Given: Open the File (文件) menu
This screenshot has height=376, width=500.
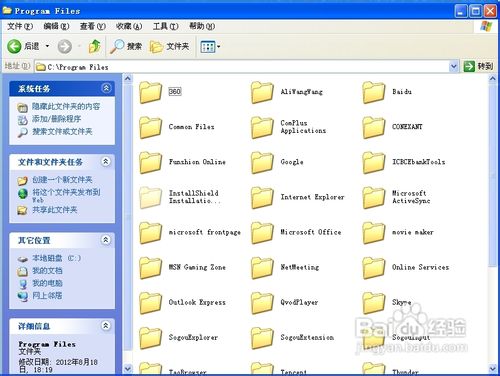Looking at the screenshot, I should coord(20,26).
